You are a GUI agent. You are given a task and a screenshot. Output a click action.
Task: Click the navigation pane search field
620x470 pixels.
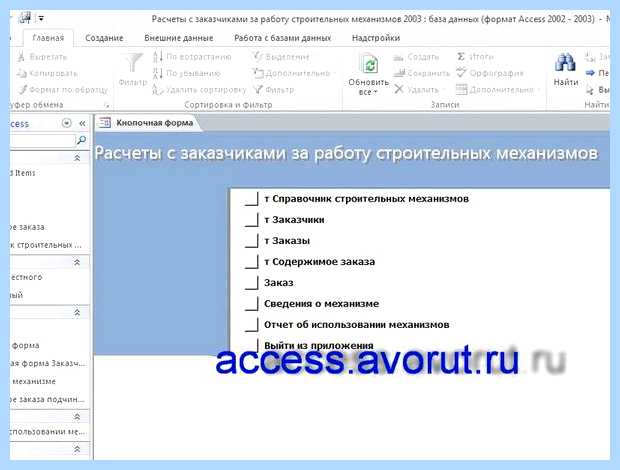[43, 140]
